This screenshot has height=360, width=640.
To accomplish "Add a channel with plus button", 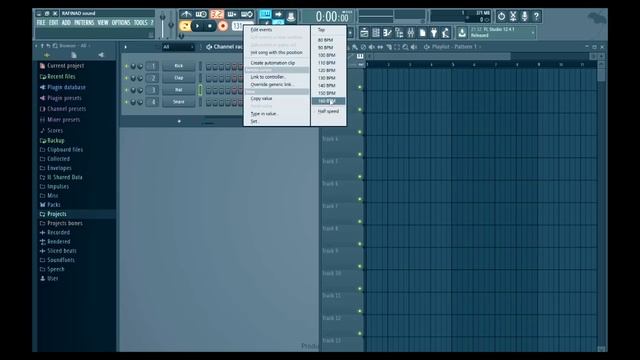I will [x=179, y=121].
